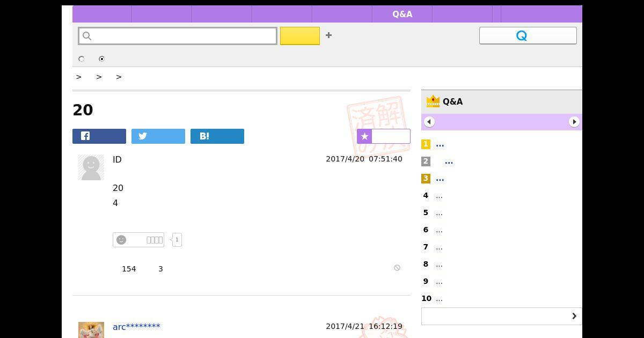Share on Twitter button

(x=158, y=136)
